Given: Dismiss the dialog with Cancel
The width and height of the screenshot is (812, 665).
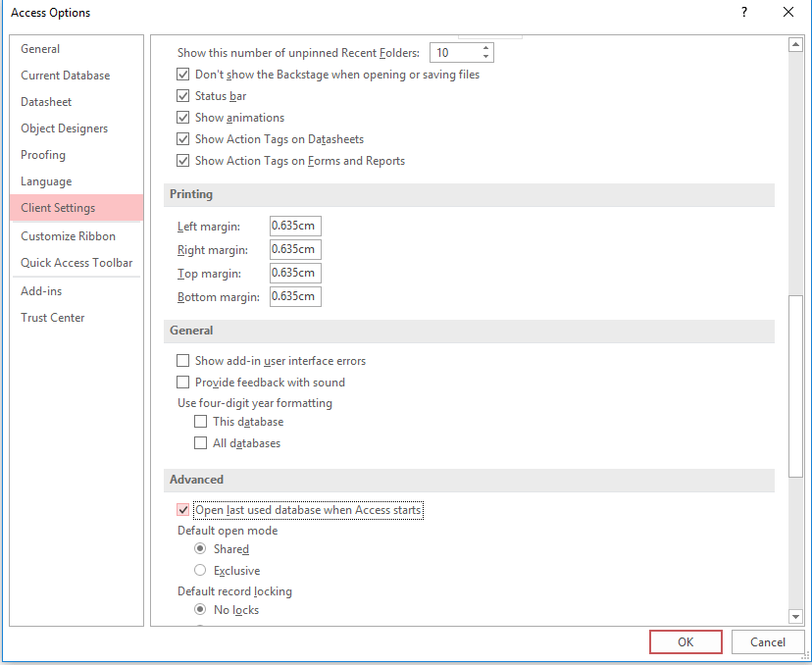Looking at the screenshot, I should (768, 641).
